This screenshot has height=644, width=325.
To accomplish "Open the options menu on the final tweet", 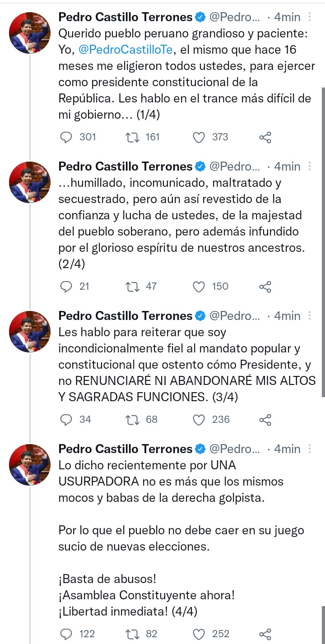I will (x=309, y=449).
